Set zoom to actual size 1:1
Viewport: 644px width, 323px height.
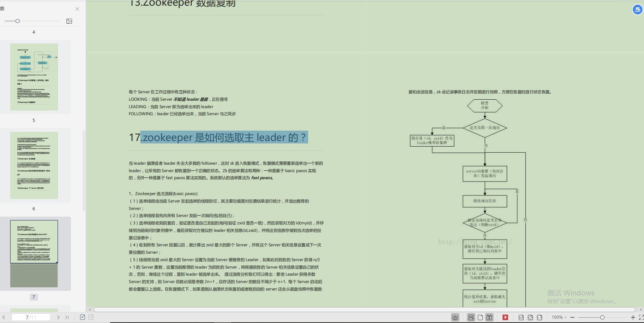coord(521,317)
